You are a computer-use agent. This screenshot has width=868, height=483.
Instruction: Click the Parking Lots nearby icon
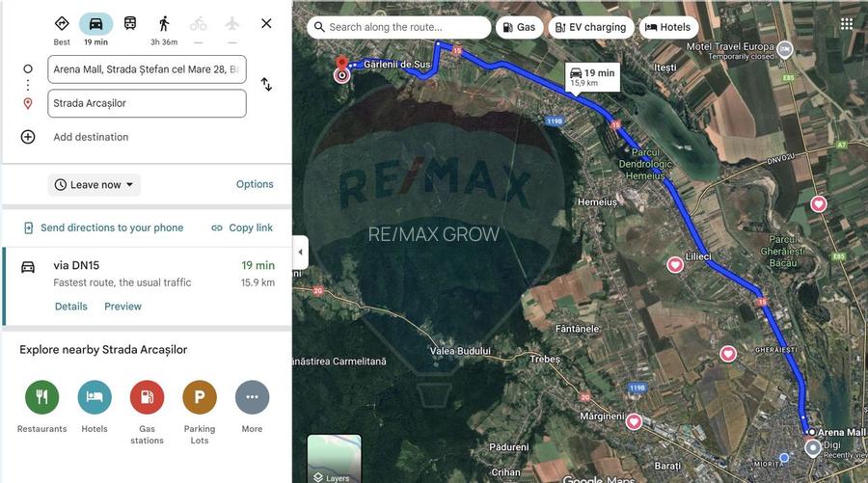[200, 397]
